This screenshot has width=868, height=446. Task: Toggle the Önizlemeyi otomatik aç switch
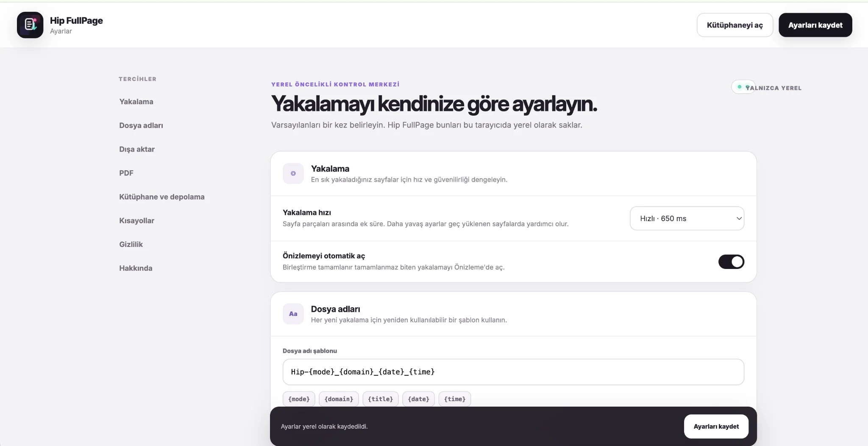[731, 262]
